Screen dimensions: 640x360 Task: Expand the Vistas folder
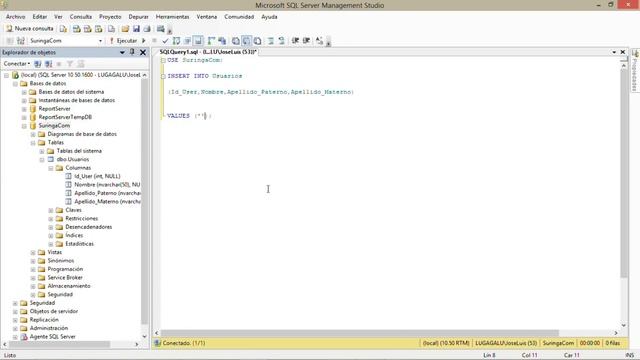pyautogui.click(x=33, y=252)
